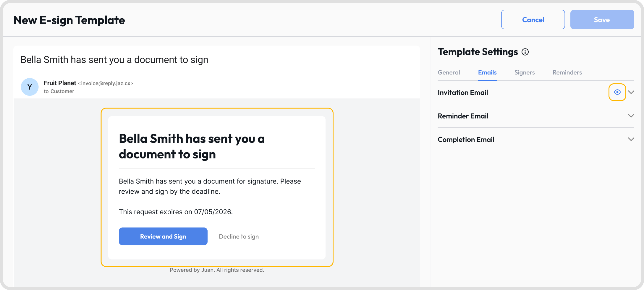Screen dimensions: 644x290
Task: Click the Reminder Email row label
Action: 463,116
